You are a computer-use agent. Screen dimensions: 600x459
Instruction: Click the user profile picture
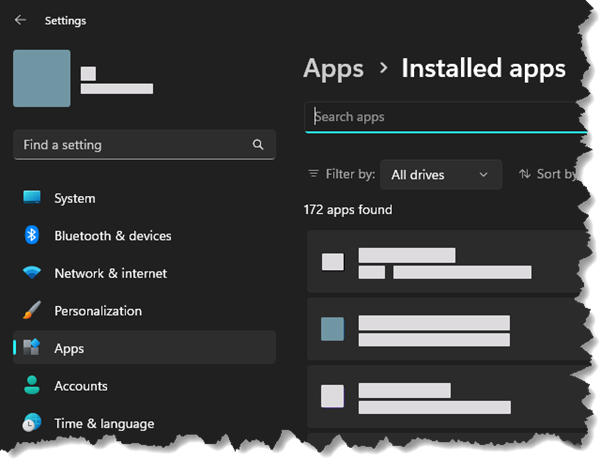click(x=42, y=78)
